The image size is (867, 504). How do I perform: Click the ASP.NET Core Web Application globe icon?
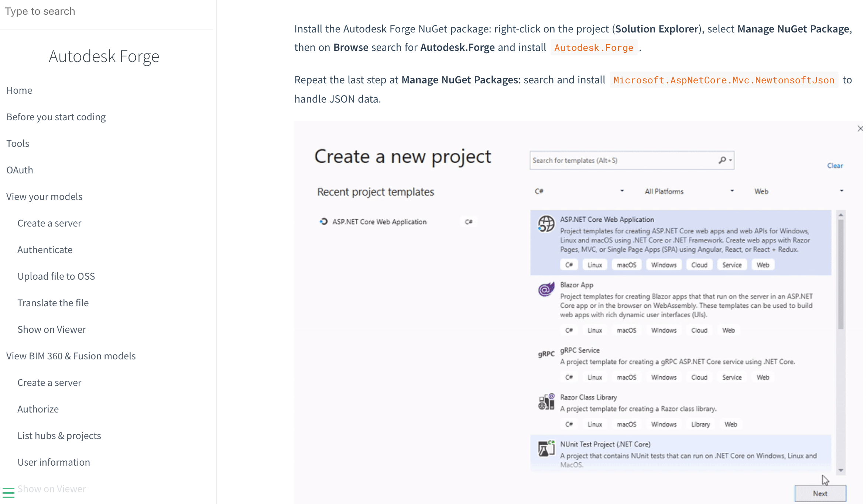pos(546,224)
